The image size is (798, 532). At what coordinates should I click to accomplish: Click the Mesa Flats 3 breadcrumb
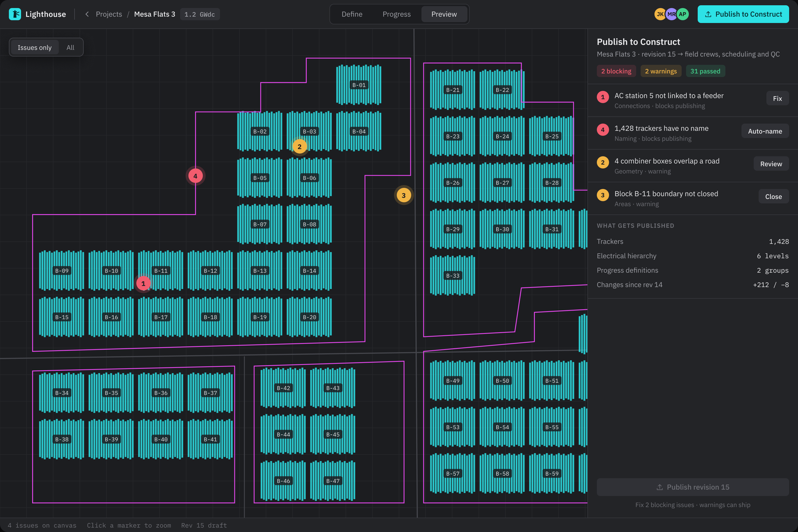(155, 14)
